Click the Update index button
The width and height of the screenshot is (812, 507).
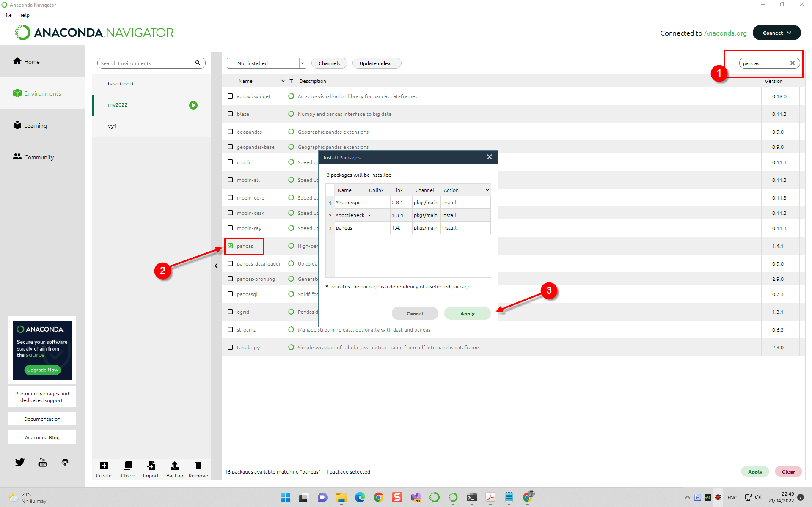[x=377, y=63]
